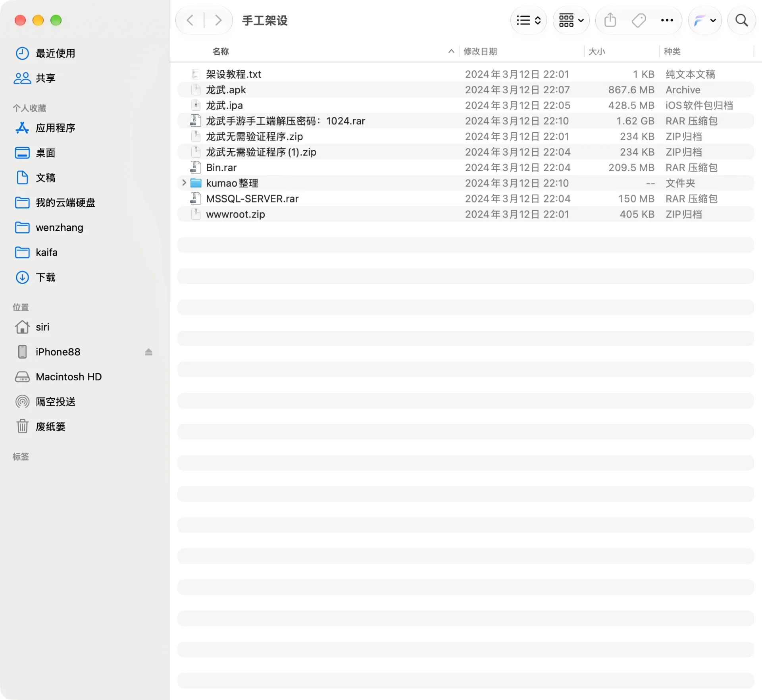Click the 最近使用 clock icon
Image resolution: width=762 pixels, height=700 pixels.
pos(22,53)
